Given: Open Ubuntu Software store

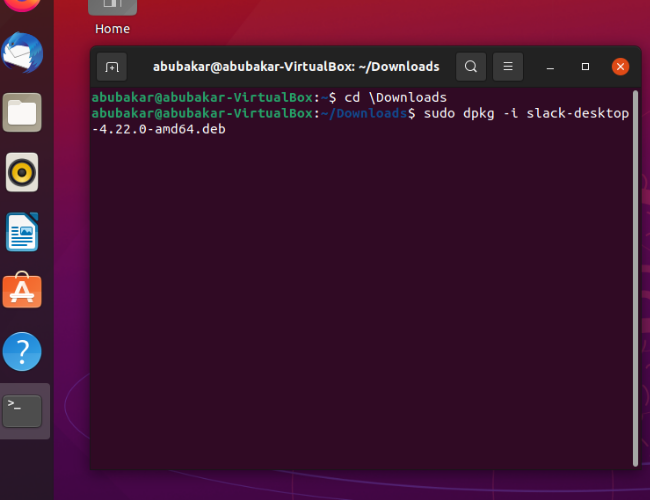Looking at the screenshot, I should [x=23, y=291].
